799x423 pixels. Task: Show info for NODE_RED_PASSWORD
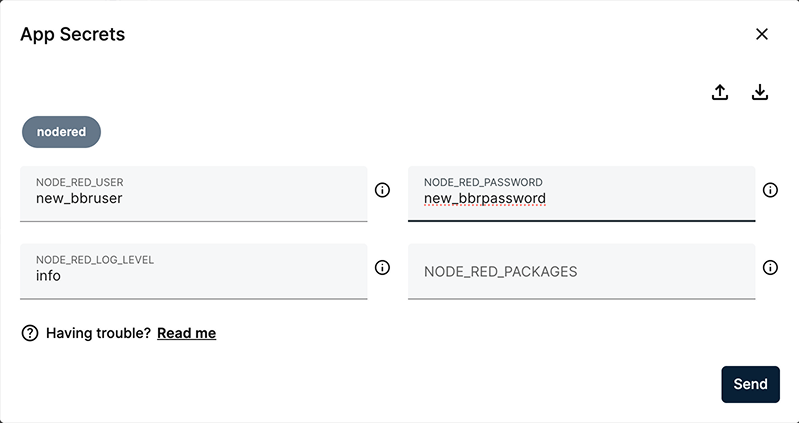click(x=770, y=190)
